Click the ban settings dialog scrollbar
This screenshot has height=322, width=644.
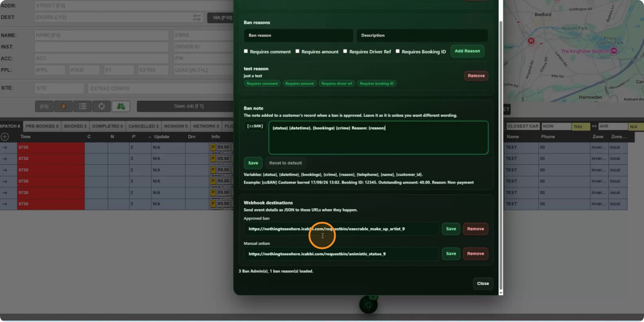501,156
